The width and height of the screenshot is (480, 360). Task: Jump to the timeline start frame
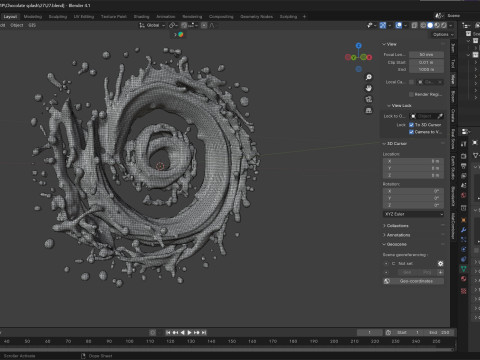click(x=168, y=332)
